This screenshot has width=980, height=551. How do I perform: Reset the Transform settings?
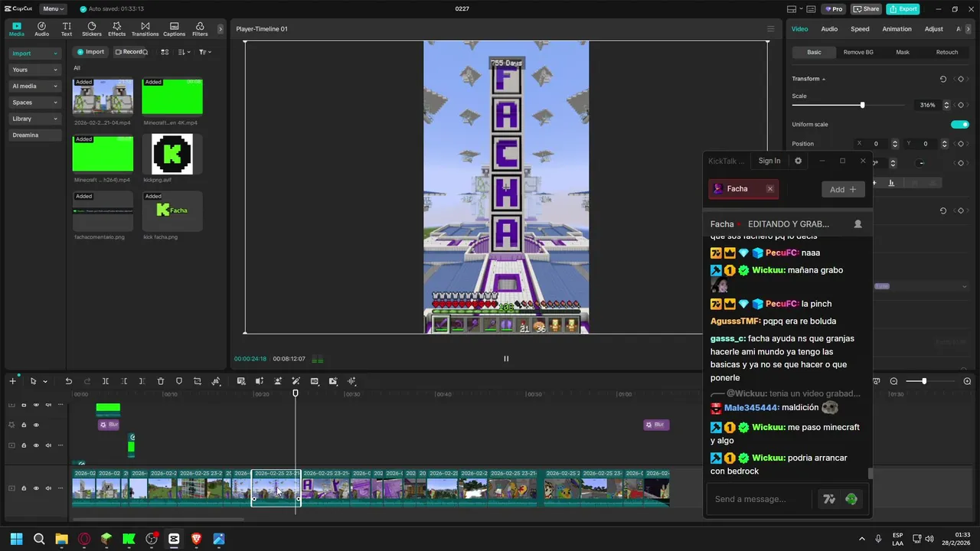tap(943, 79)
